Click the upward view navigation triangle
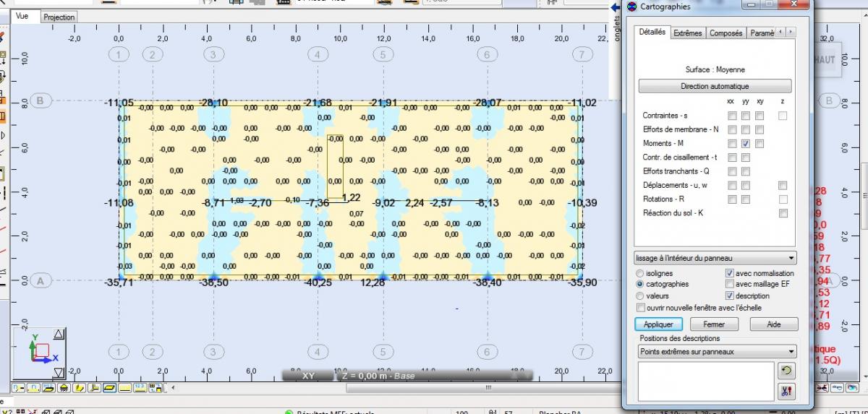Image resolution: width=868 pixels, height=414 pixels. coord(59,334)
